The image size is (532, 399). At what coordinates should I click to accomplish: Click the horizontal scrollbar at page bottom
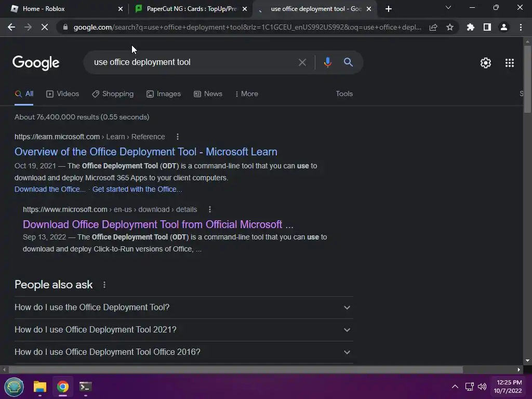235,369
